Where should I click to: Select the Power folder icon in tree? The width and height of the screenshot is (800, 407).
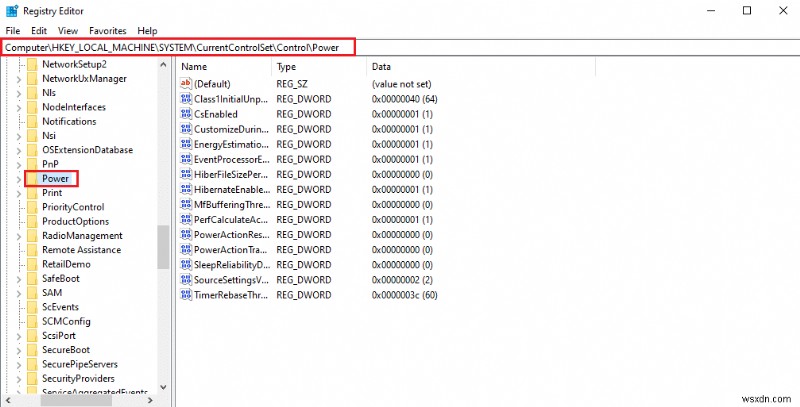pos(31,179)
